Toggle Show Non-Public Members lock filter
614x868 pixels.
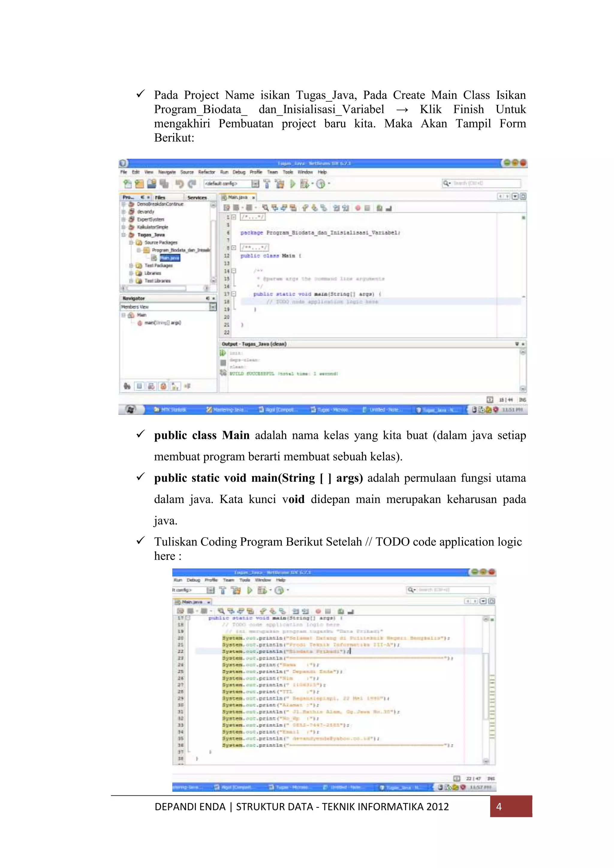pos(163,386)
